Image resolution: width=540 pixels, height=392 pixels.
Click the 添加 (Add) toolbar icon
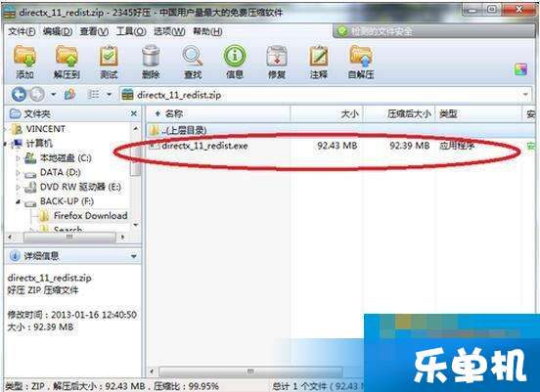[24, 62]
